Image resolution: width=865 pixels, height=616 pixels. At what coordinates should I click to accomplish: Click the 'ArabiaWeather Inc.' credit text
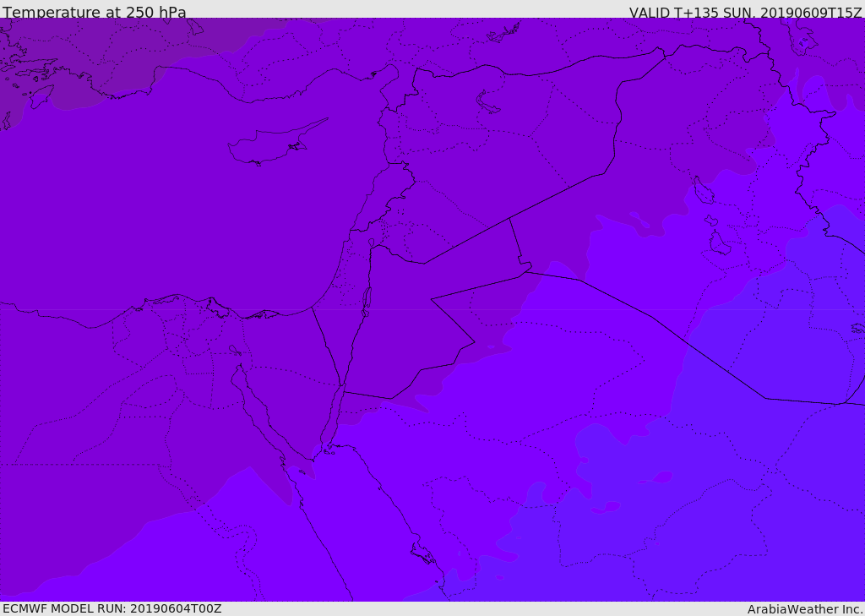(x=805, y=609)
